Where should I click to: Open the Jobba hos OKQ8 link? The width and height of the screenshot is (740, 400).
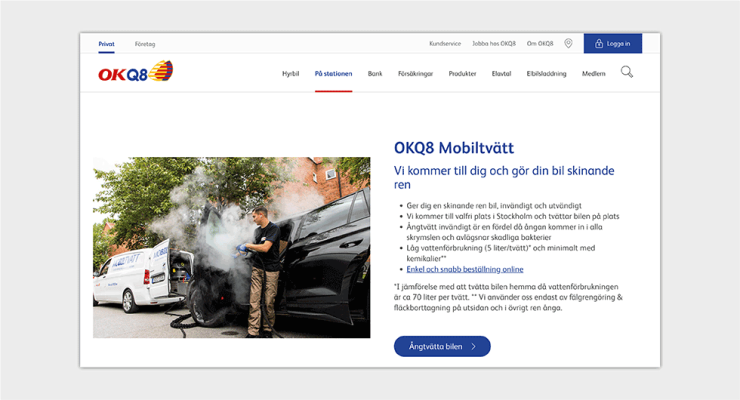click(494, 43)
